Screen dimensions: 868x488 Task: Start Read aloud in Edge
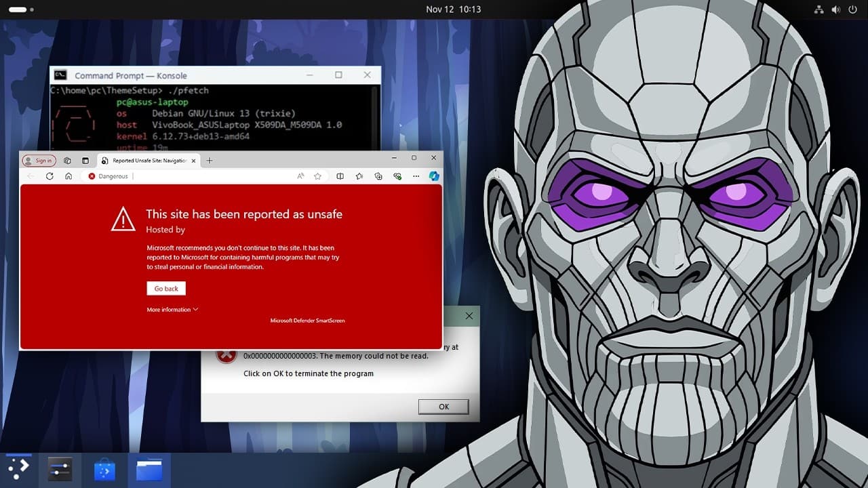coord(300,176)
